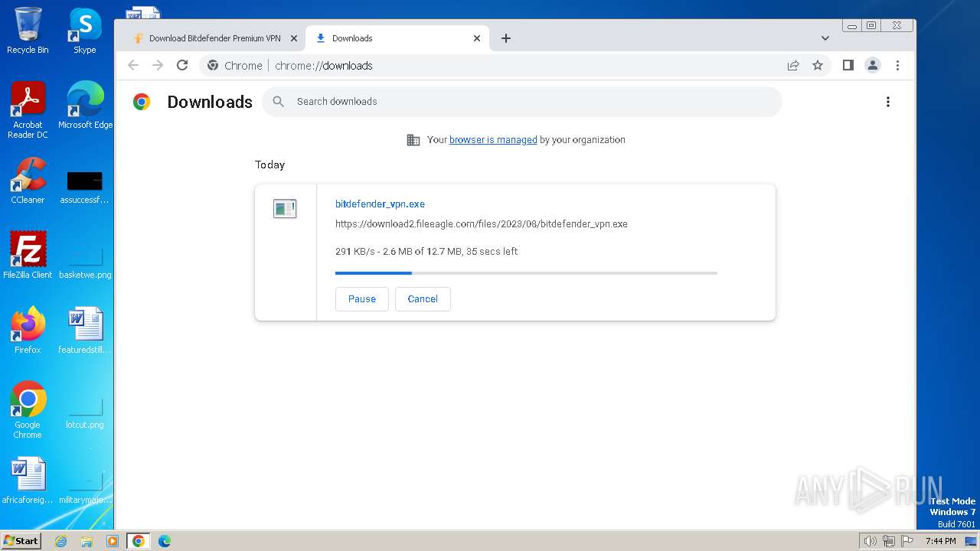
Task: Select the Downloads tab
Action: point(397,38)
